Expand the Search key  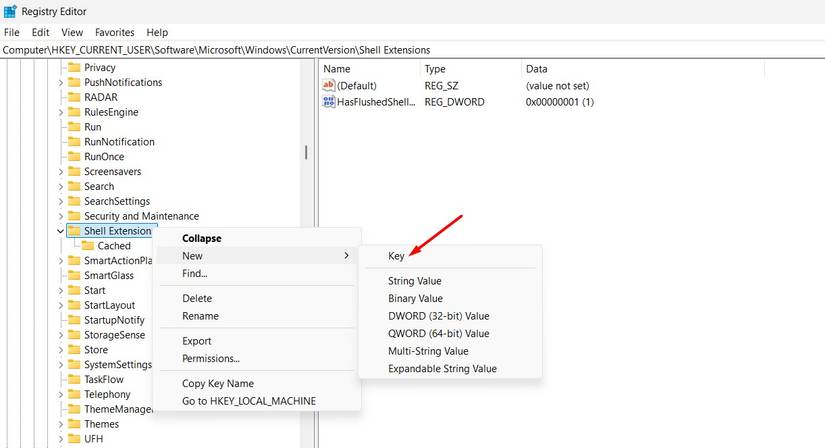61,186
